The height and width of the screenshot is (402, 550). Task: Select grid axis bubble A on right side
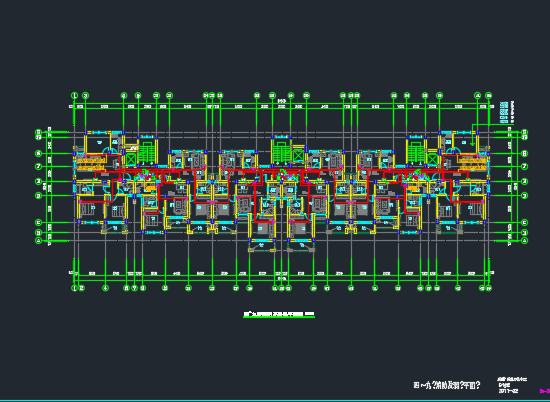pos(525,241)
